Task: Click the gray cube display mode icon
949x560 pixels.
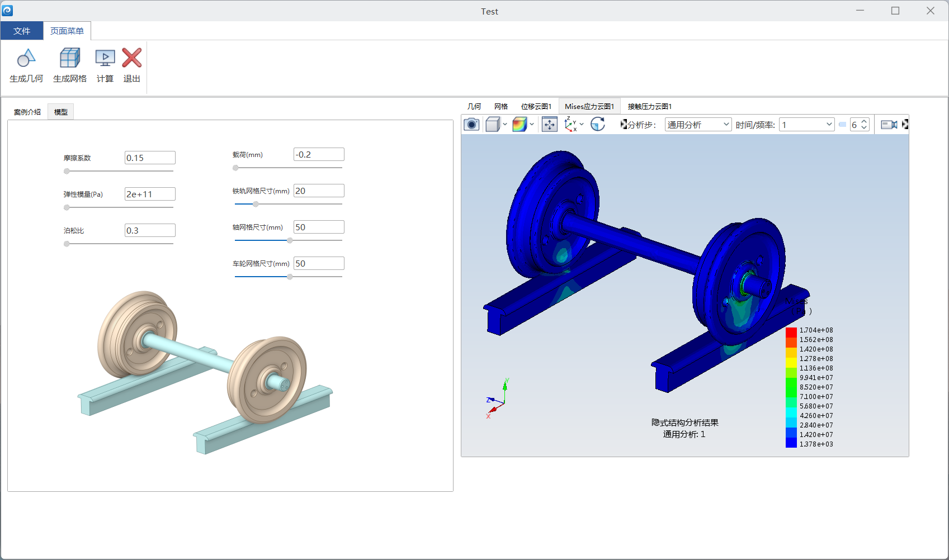Action: click(493, 124)
